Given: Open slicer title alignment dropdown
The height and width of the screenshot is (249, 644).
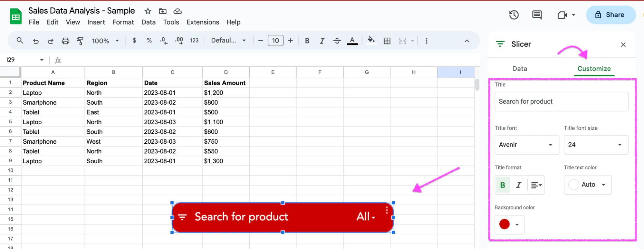Looking at the screenshot, I should click(536, 185).
